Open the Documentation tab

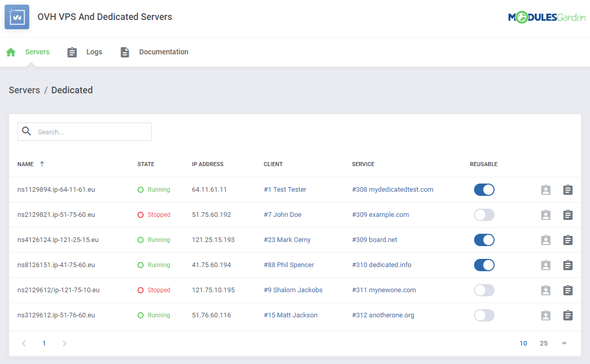(x=163, y=52)
